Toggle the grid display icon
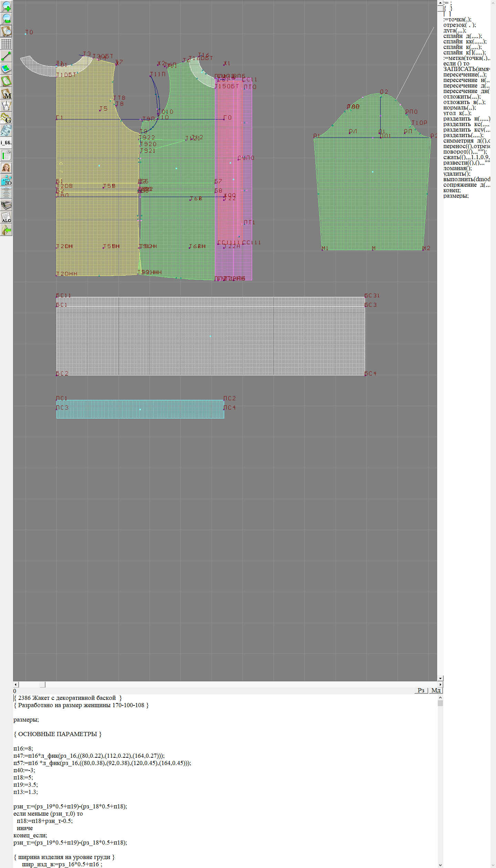This screenshot has height=868, width=496. [6, 44]
